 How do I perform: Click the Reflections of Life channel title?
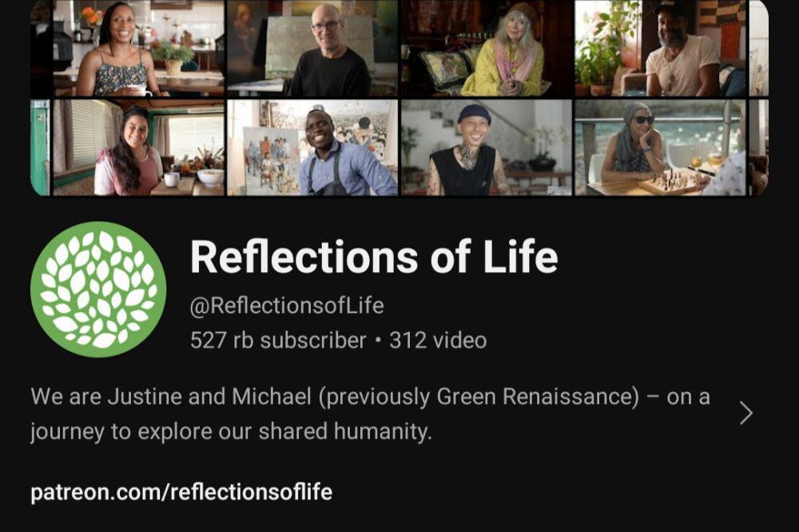coord(374,257)
